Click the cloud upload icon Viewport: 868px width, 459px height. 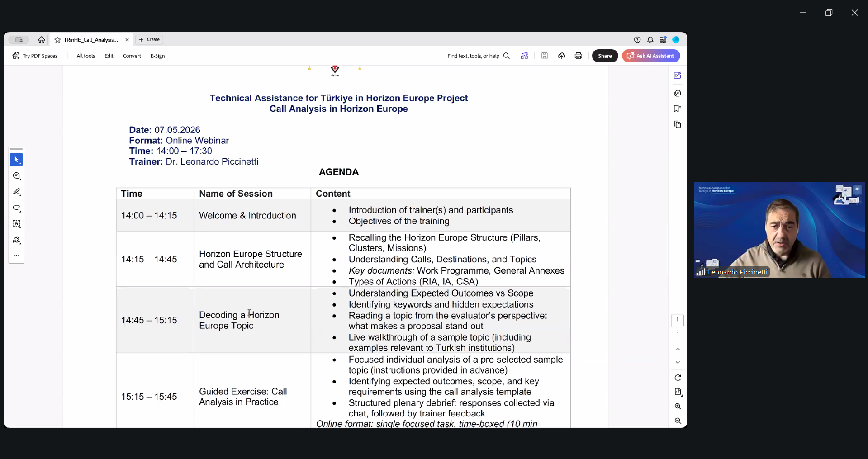561,56
